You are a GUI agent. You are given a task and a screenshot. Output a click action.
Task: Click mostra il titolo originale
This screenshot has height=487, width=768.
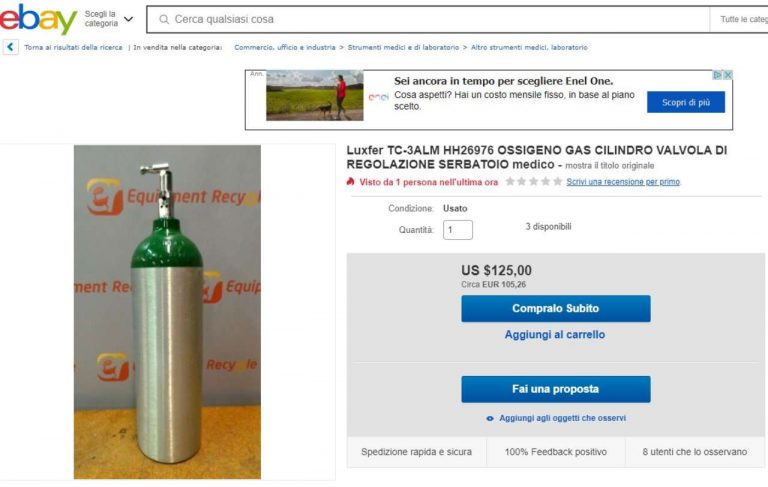(609, 166)
